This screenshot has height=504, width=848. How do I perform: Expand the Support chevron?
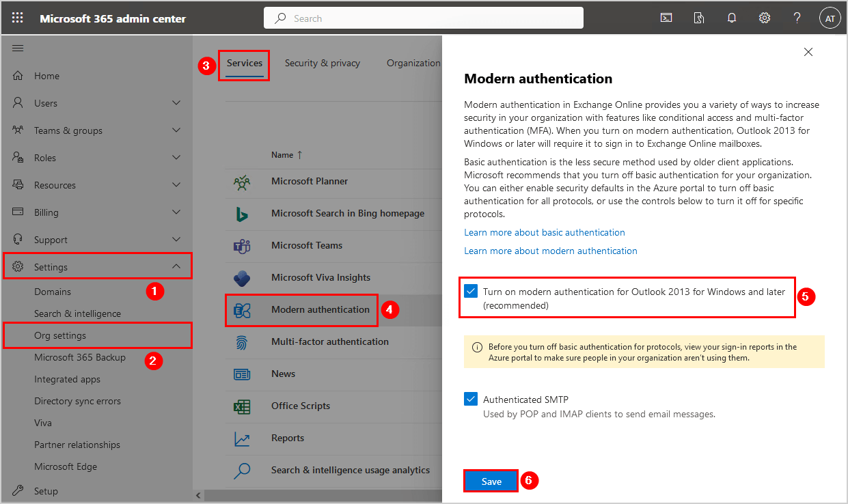coord(176,240)
